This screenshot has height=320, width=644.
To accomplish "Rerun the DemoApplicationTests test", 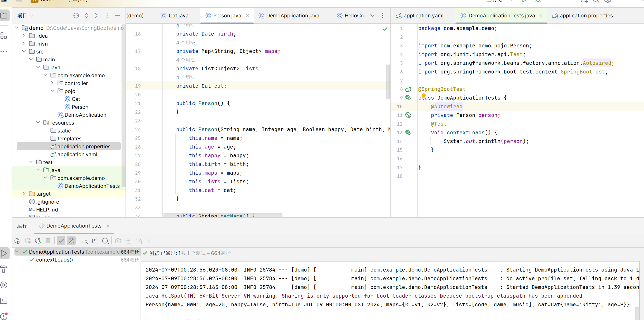I will tap(17, 241).
